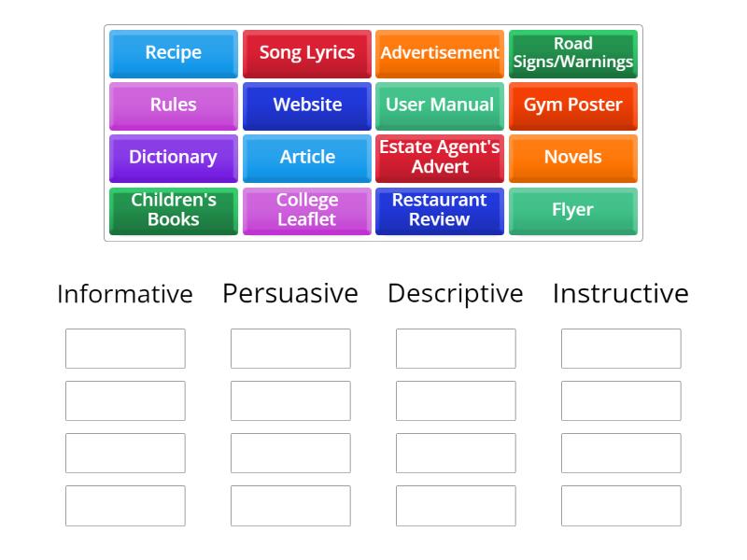Viewport: 747px width, 560px height.
Task: Click the Persuasive category header
Action: [290, 293]
